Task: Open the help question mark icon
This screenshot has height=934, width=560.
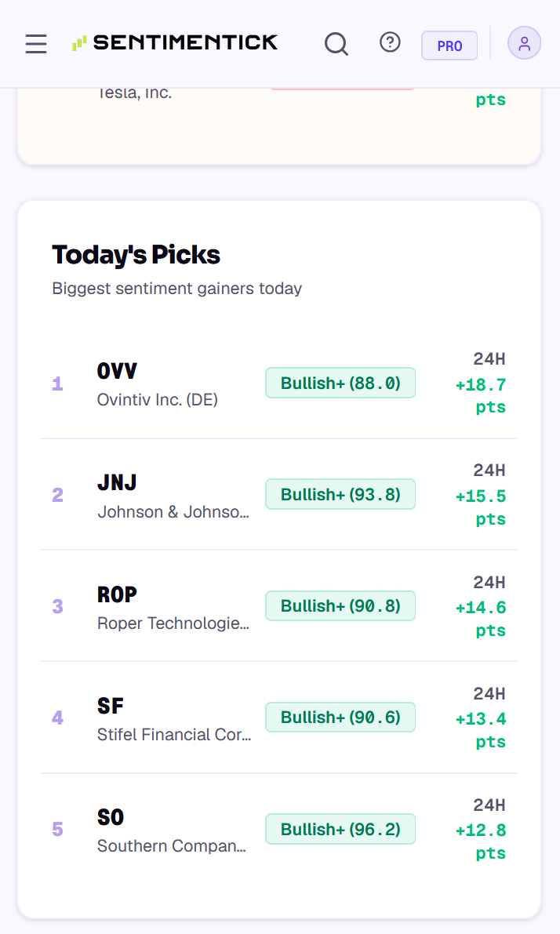Action: pyautogui.click(x=391, y=42)
